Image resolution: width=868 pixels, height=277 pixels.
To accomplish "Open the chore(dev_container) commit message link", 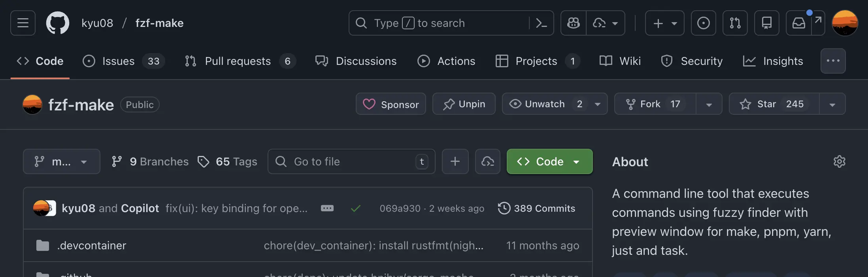I will (x=374, y=245).
